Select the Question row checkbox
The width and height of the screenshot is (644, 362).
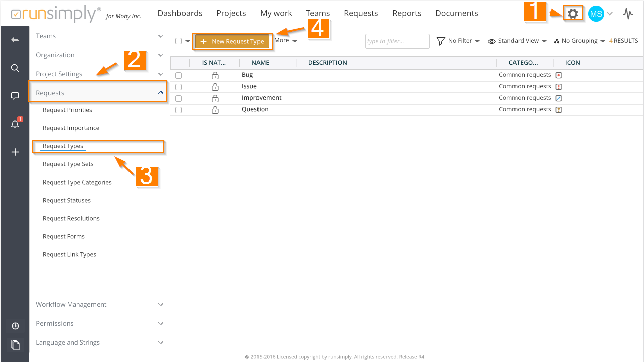click(178, 110)
